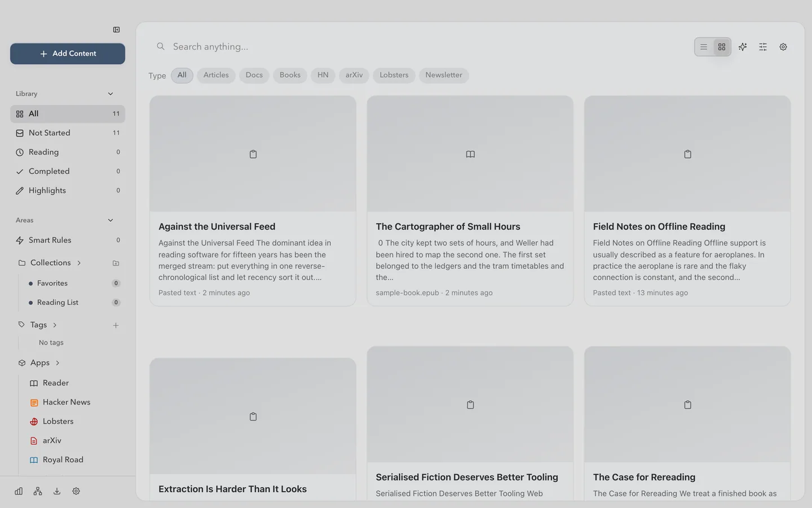Screen dimensions: 812x508
Task: Open The Case for Rereading card
Action: pos(687,423)
